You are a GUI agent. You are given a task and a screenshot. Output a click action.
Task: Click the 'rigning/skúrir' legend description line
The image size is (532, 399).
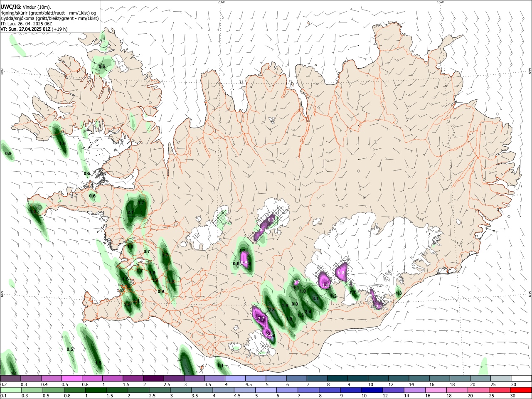click(x=48, y=13)
